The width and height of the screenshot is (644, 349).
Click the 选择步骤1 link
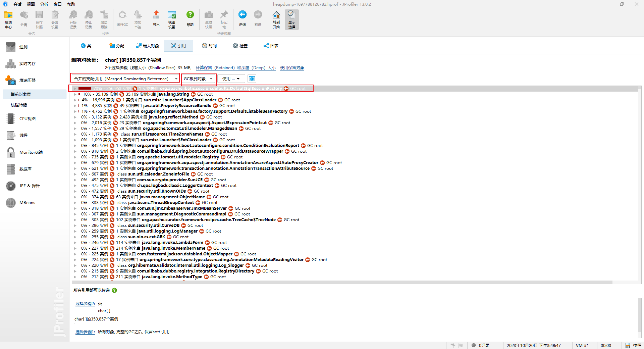tap(85, 332)
